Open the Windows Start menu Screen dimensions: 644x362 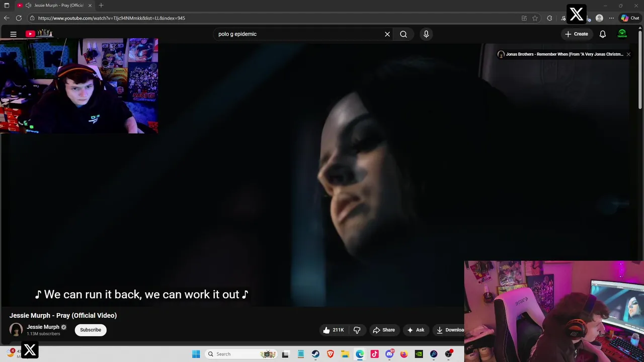coord(196,354)
